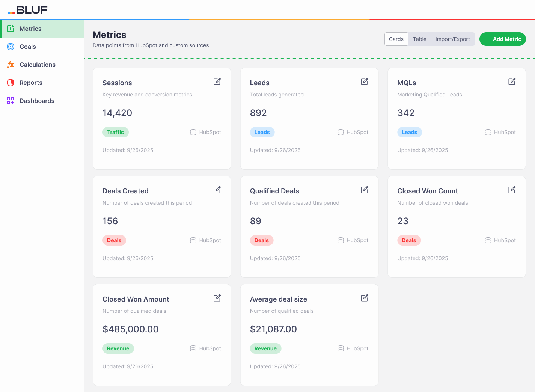Click the $485,000.00 amount value
Viewport: 535px width, 392px height.
click(131, 329)
